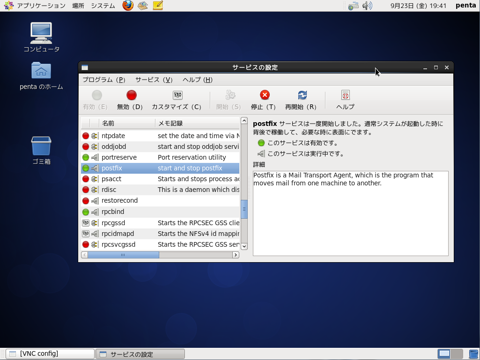Click the greyed Start (開始) icon
The height and width of the screenshot is (360, 480).
(x=230, y=95)
